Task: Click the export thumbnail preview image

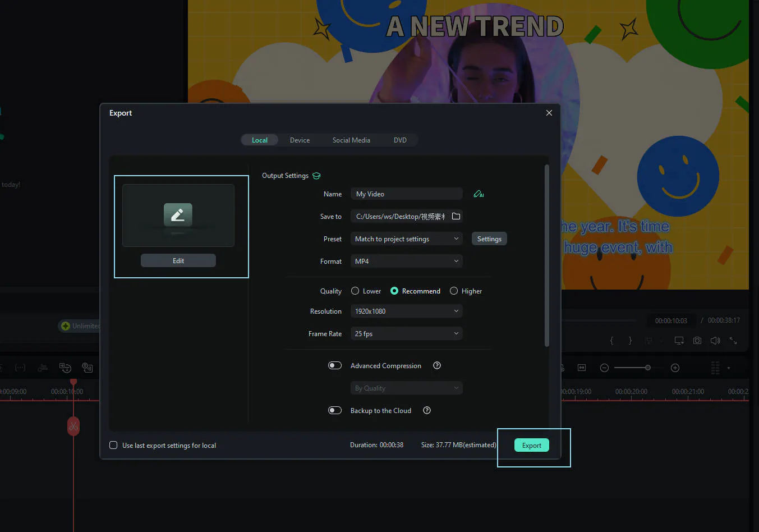Action: coord(178,215)
